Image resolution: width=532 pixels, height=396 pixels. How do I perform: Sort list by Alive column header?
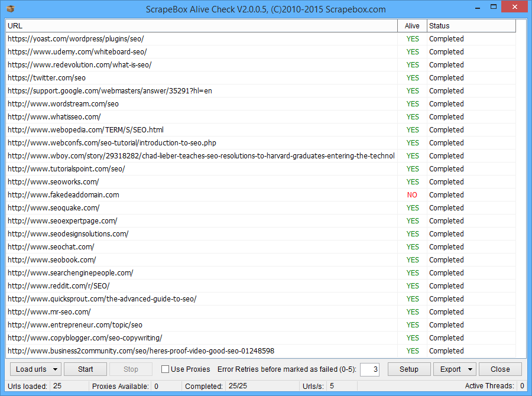pos(412,26)
